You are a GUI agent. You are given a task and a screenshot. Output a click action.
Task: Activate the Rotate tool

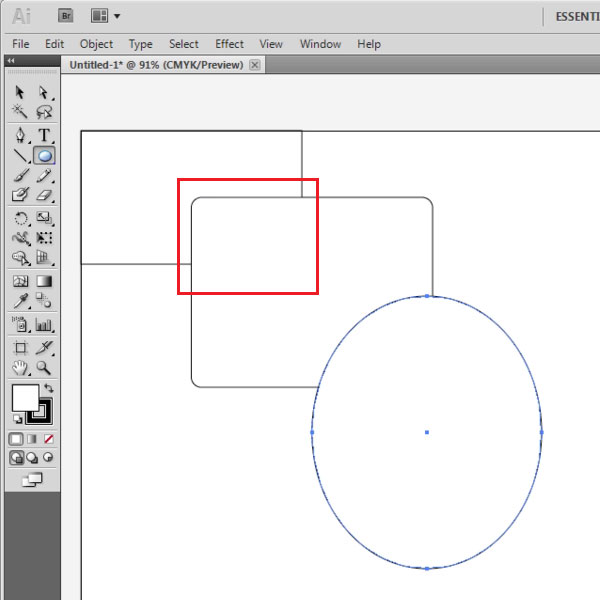(21, 218)
